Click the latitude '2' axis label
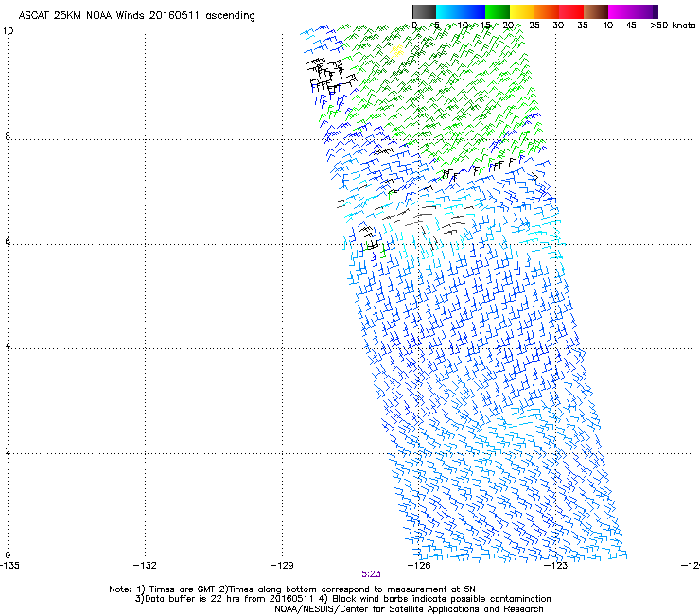This screenshot has width=700, height=615. (8, 451)
